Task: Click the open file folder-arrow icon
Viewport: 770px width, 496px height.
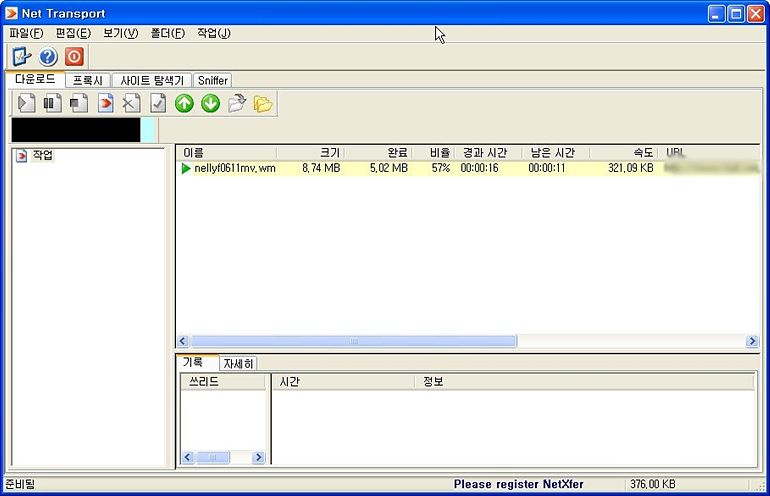Action: 237,104
